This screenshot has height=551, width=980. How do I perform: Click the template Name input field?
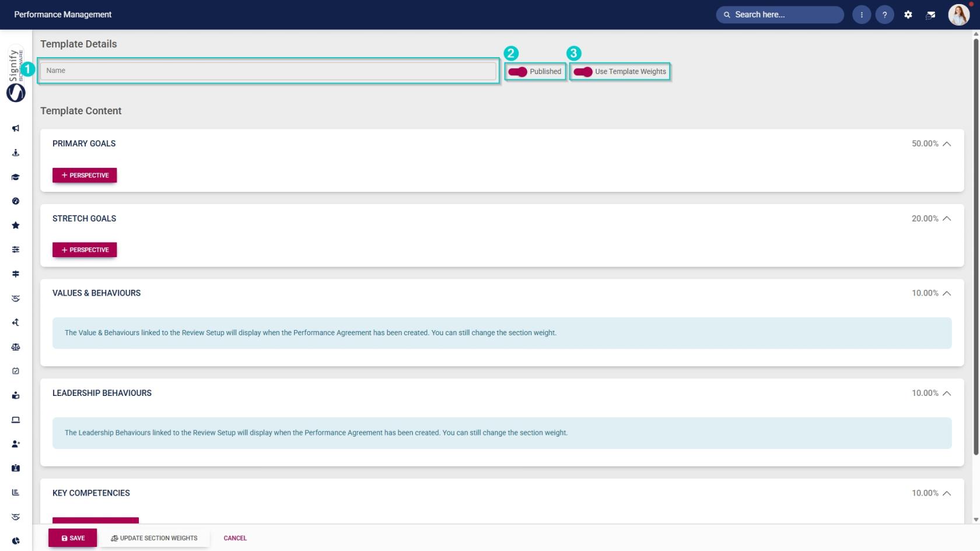coord(268,71)
